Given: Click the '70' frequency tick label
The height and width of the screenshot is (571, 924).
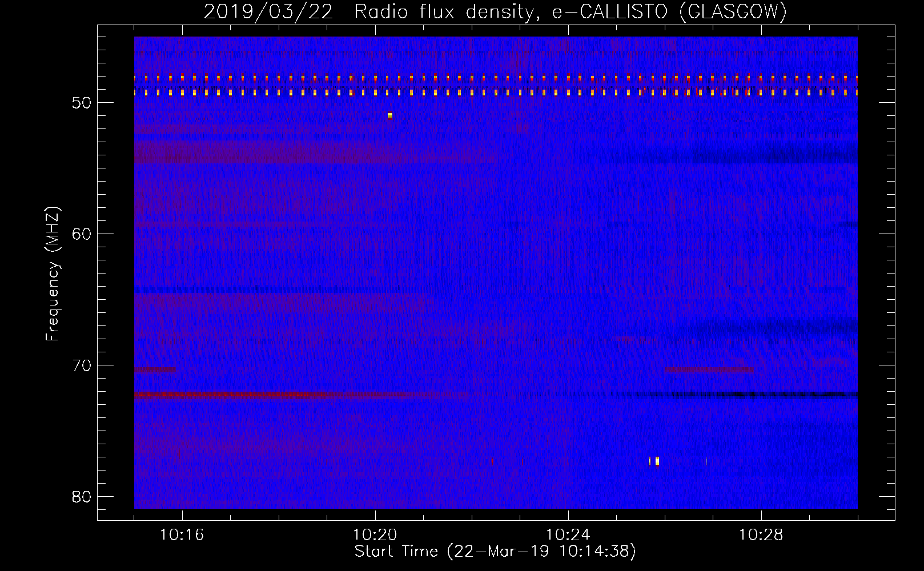Looking at the screenshot, I should pos(82,365).
